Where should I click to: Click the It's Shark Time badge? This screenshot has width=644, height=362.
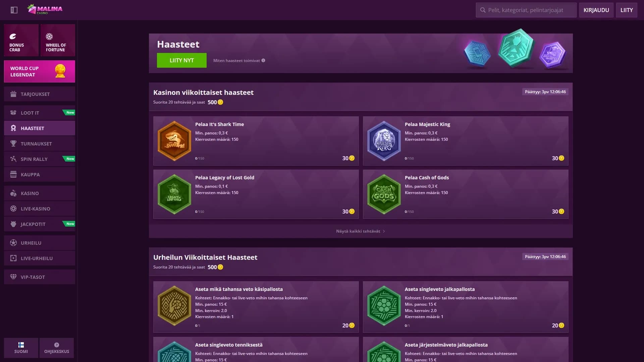(174, 141)
